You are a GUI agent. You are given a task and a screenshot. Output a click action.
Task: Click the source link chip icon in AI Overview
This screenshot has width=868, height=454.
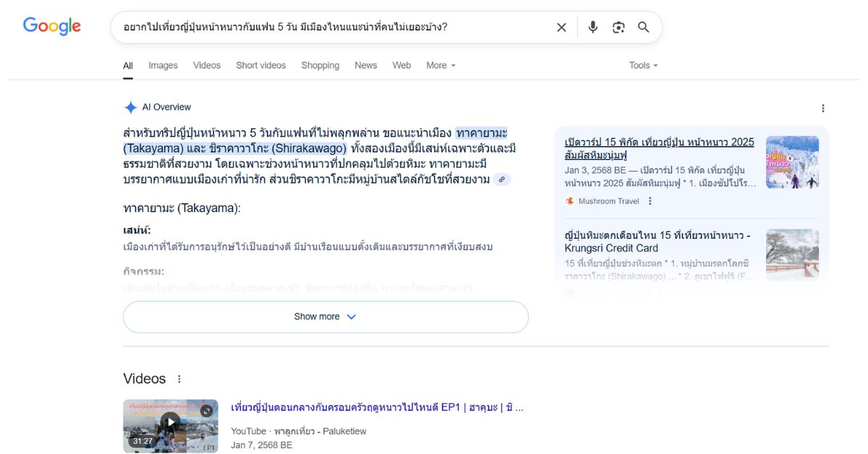pos(502,180)
